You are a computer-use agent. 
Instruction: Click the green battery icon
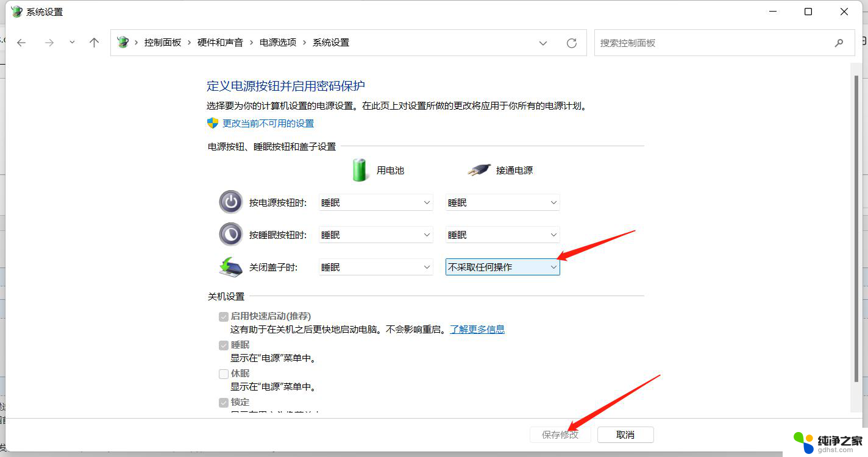[360, 170]
